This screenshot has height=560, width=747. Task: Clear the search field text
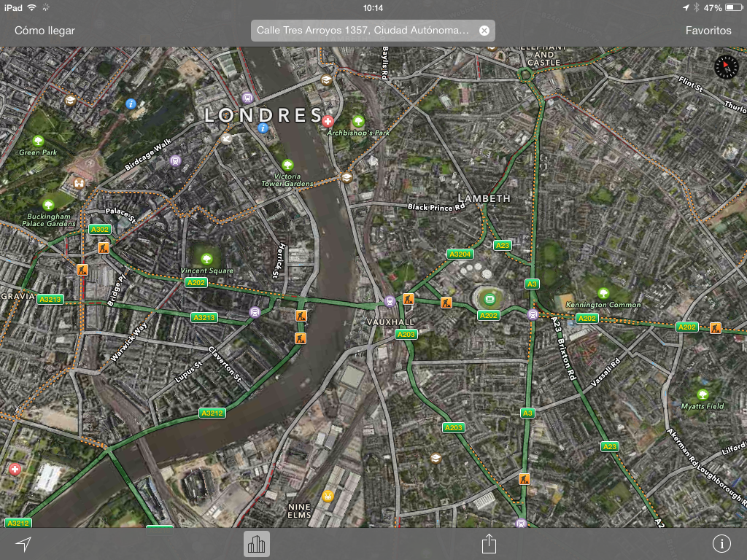tap(484, 31)
